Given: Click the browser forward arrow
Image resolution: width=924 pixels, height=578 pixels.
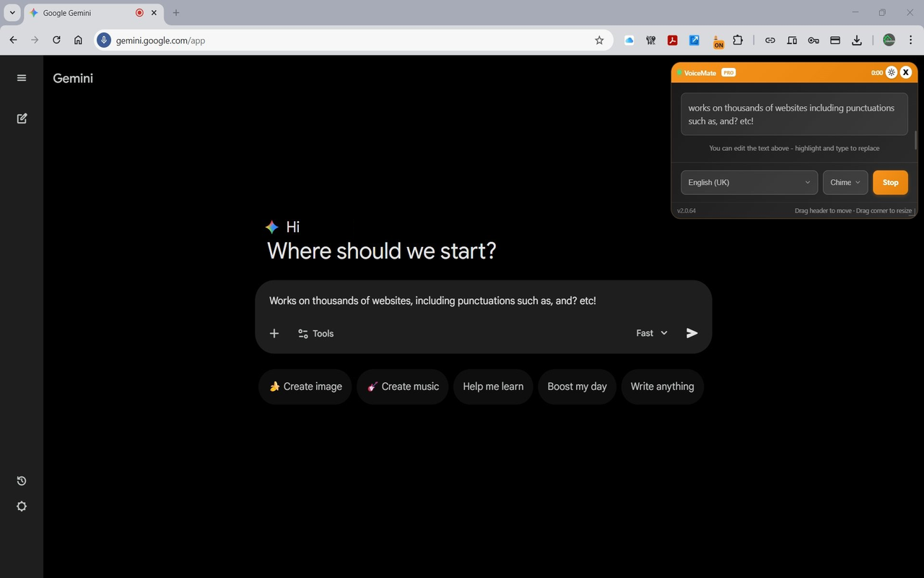Looking at the screenshot, I should click(35, 40).
